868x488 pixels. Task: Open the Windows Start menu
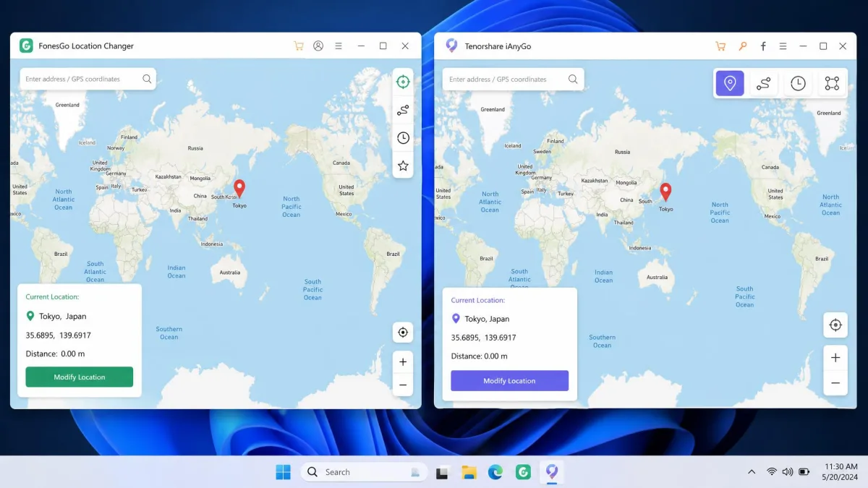click(x=283, y=472)
